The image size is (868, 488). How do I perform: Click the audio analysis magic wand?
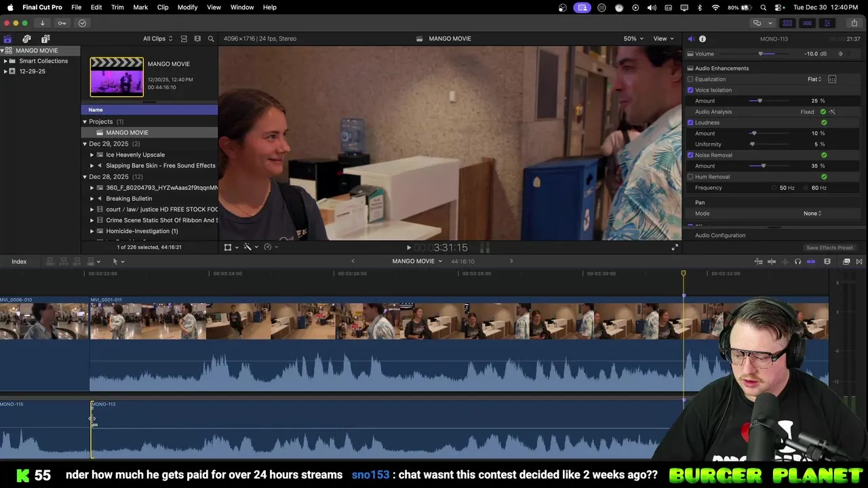(x=832, y=112)
